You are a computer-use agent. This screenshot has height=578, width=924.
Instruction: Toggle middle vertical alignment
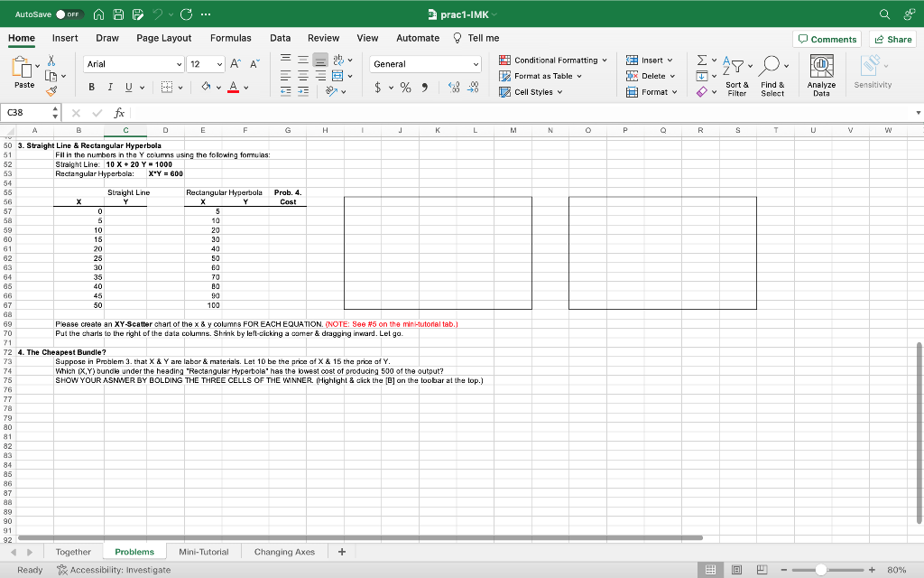[303, 60]
